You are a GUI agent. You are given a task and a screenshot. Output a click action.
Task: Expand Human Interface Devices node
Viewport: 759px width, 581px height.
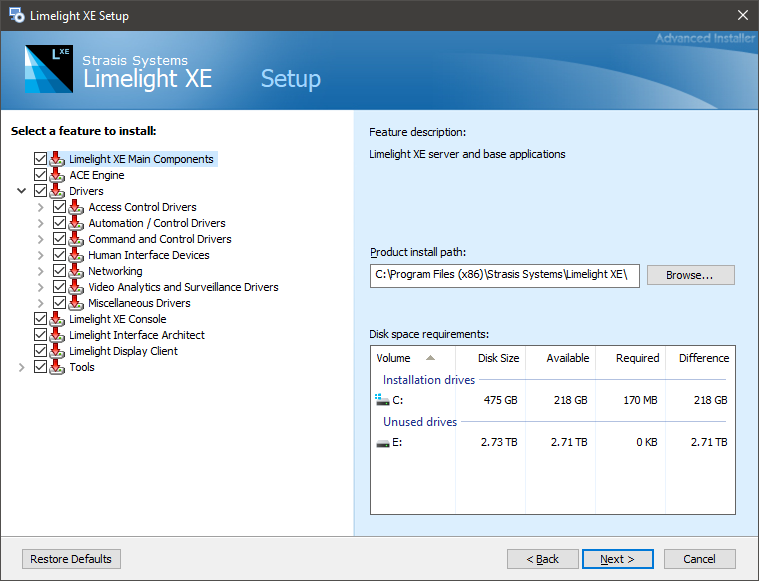pos(41,255)
